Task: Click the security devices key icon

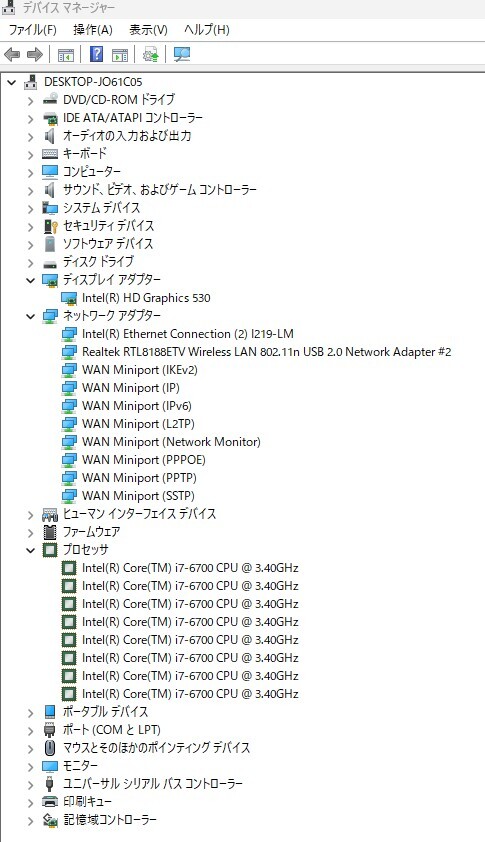Action: coord(50,226)
